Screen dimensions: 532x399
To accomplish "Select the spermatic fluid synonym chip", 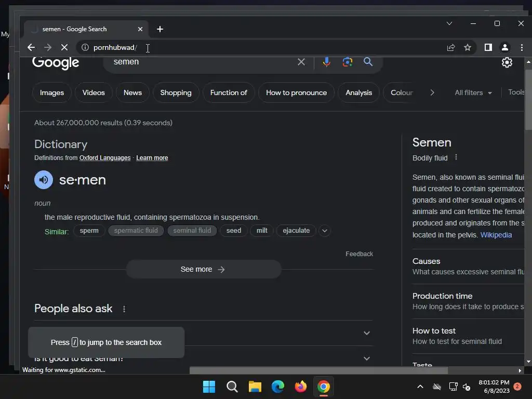I will (136, 231).
